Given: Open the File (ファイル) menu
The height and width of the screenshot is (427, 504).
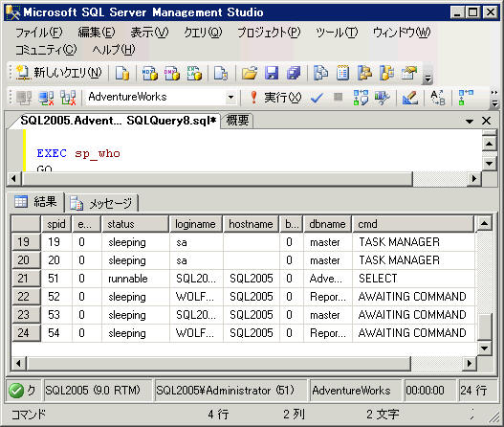Looking at the screenshot, I should click(39, 33).
